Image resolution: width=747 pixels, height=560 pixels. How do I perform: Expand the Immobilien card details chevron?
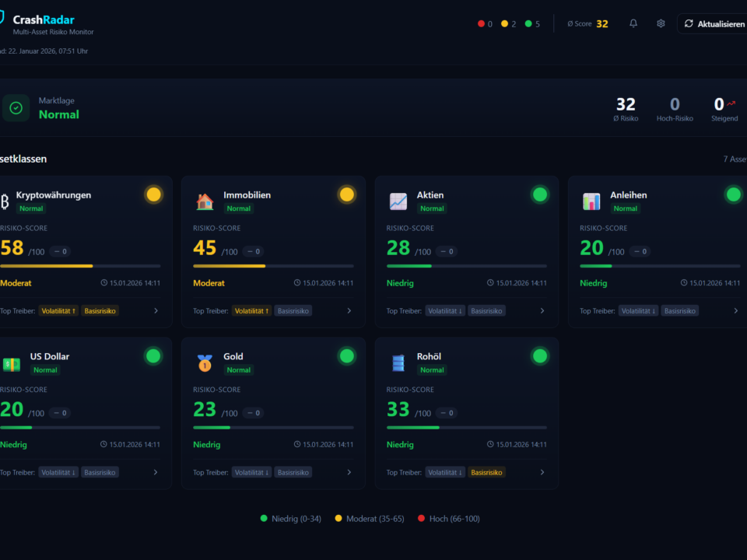pyautogui.click(x=349, y=311)
